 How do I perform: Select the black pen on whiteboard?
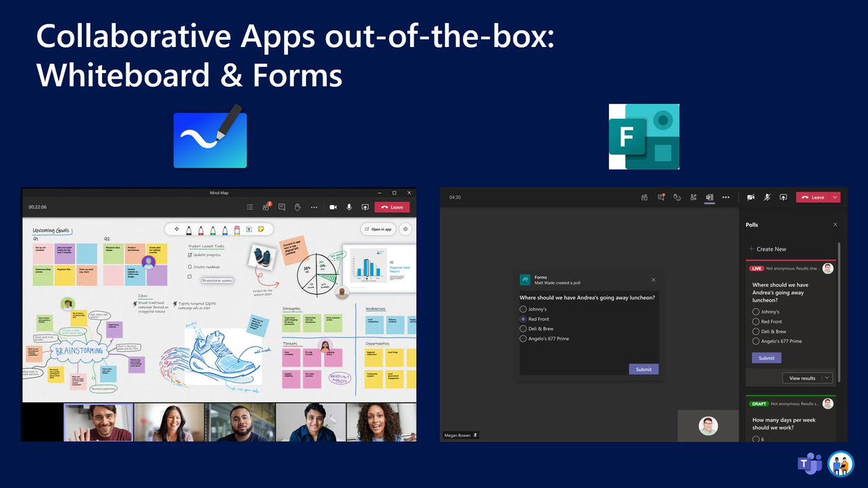pyautogui.click(x=190, y=229)
